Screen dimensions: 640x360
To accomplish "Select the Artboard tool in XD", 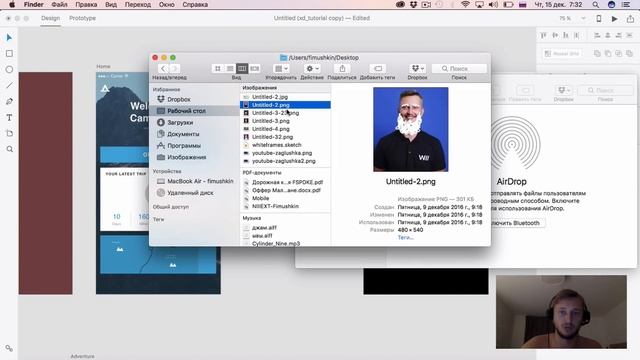I will coord(9,133).
